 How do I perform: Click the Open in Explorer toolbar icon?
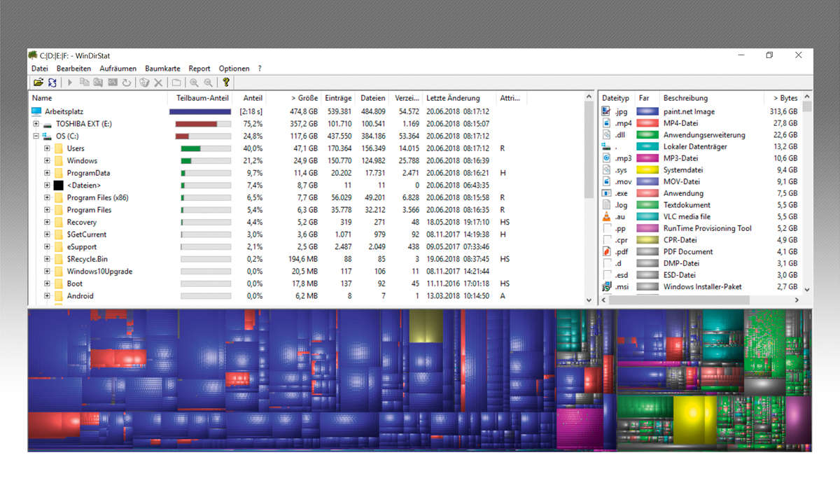[99, 83]
